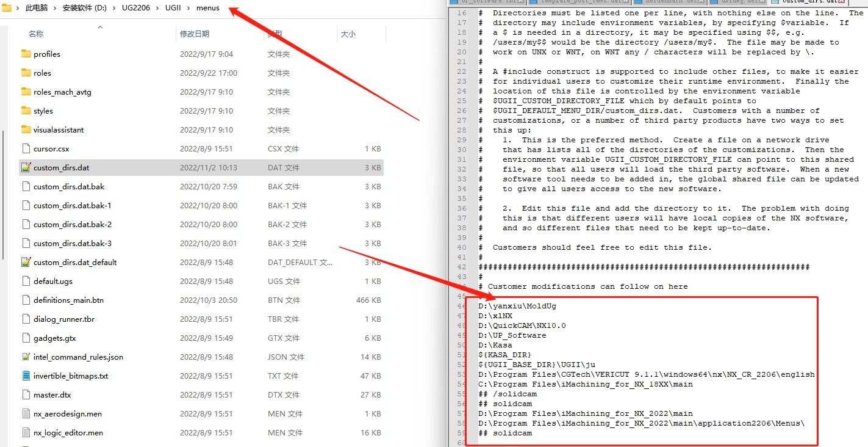
Task: Navigate to 此电脑 in the breadcrumb
Action: click(x=37, y=8)
